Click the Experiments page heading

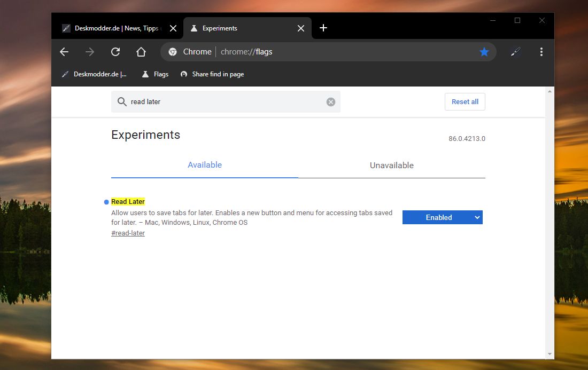145,135
